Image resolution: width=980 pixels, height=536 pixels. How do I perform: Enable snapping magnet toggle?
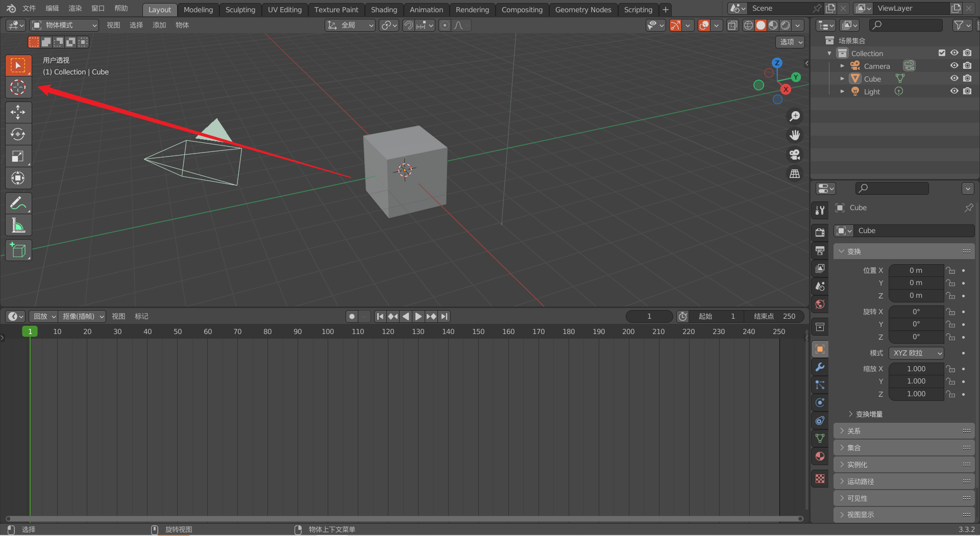pos(408,25)
